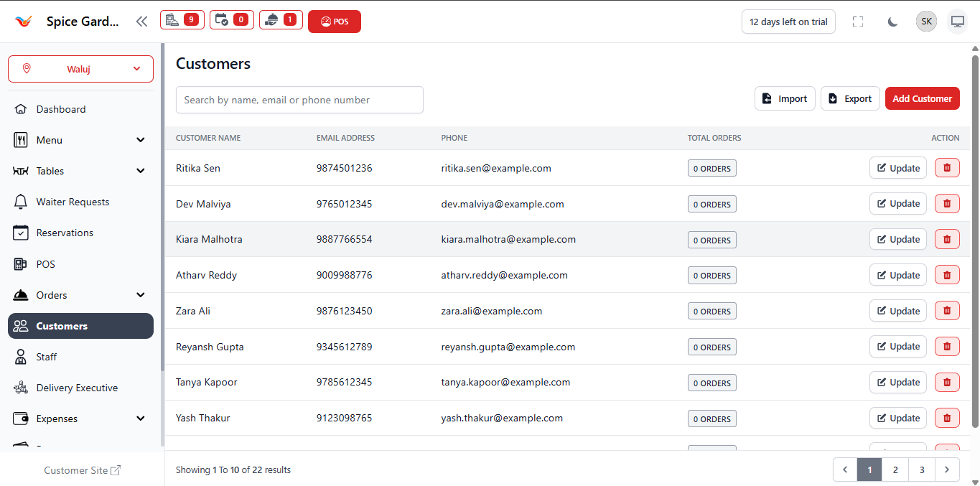980x486 pixels.
Task: Select Reservations in the sidebar
Action: click(x=65, y=232)
